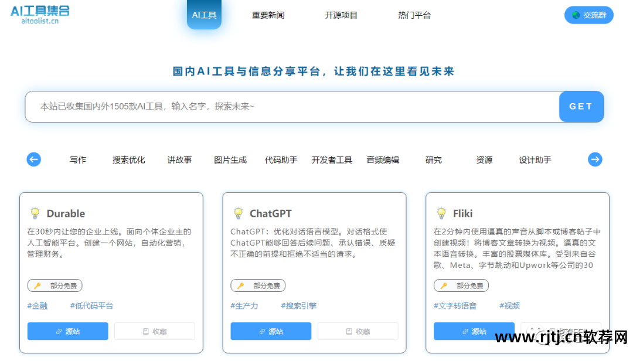Click the ChatGPT description text
Image resolution: width=633 pixels, height=364 pixels.
(312, 243)
